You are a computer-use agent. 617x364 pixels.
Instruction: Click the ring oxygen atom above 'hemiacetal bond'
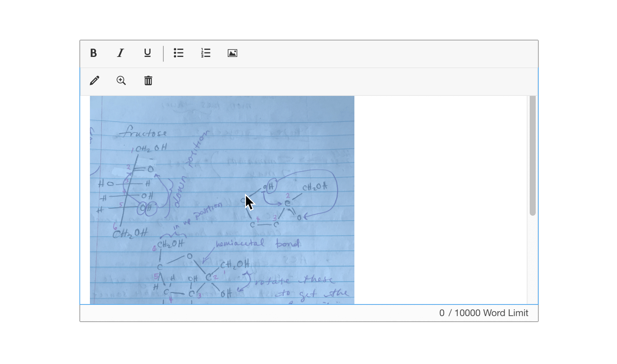[x=189, y=257]
